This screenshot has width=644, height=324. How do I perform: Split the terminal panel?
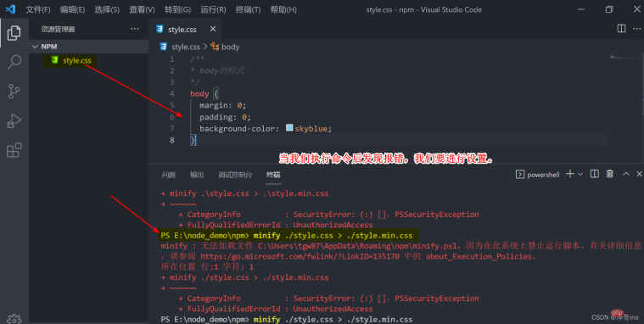594,174
